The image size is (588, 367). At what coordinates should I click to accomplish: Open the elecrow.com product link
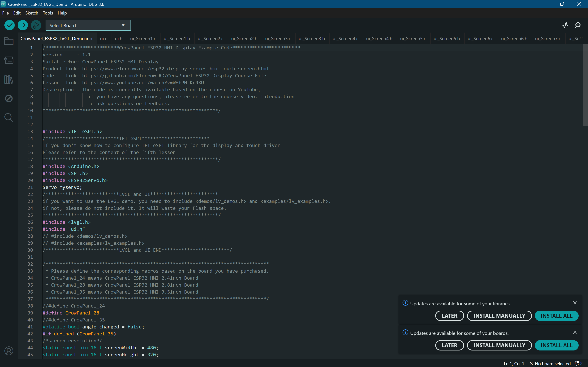(x=175, y=69)
